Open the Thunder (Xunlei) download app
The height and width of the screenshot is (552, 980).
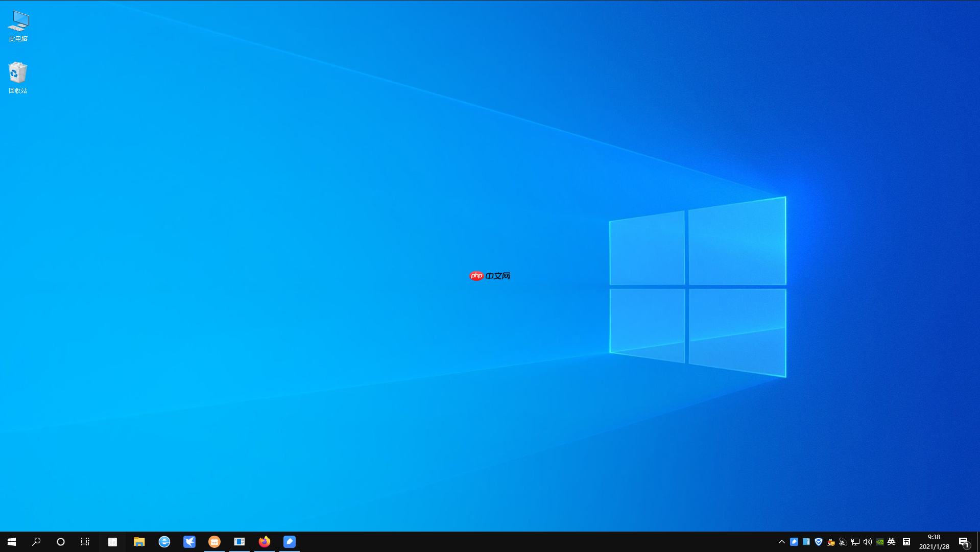(189, 541)
